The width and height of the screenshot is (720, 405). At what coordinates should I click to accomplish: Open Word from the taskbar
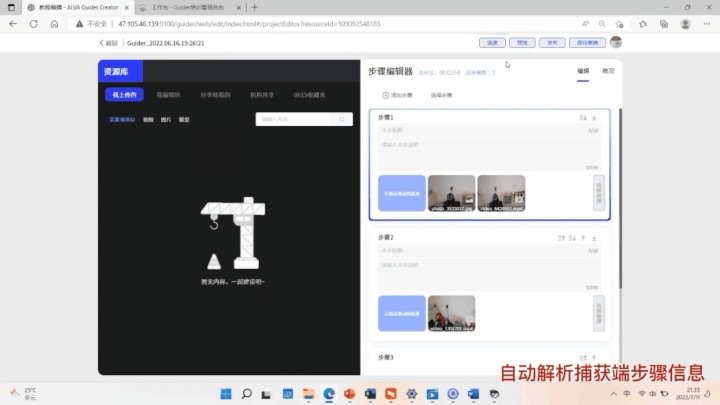tap(473, 394)
